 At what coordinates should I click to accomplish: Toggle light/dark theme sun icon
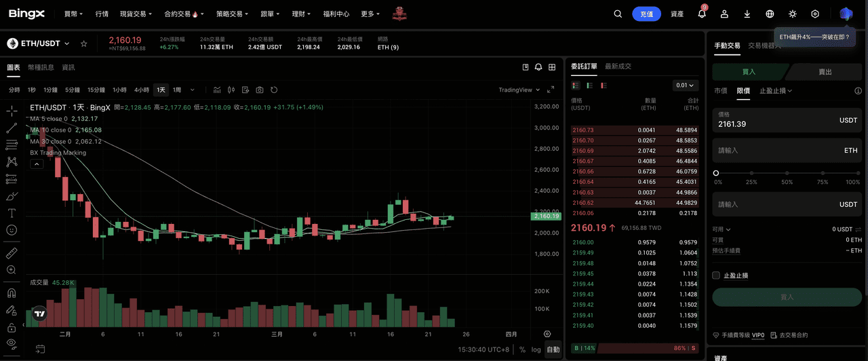pos(793,14)
